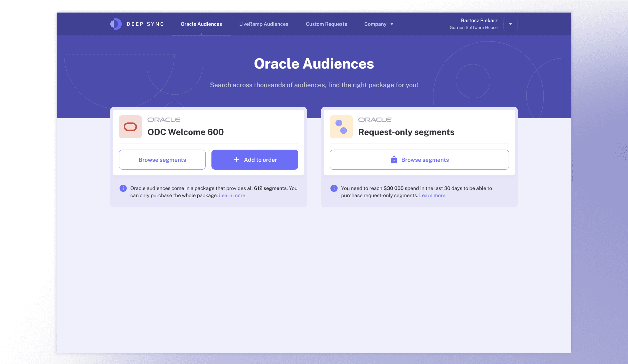Click info icon beside Oracle audiences package note
Screen dimensions: 628x364
tap(123, 188)
